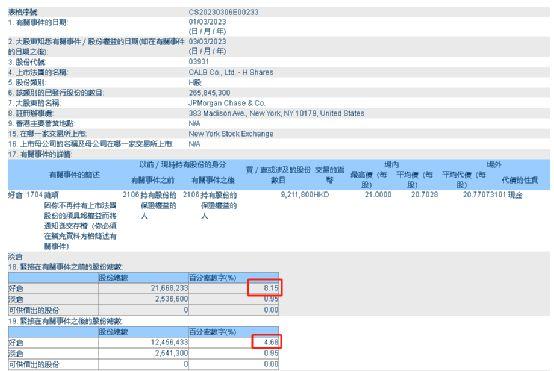Screen dimensions: 554x371
Task: Click the New York Stock Exchange entry
Action: click(231, 134)
